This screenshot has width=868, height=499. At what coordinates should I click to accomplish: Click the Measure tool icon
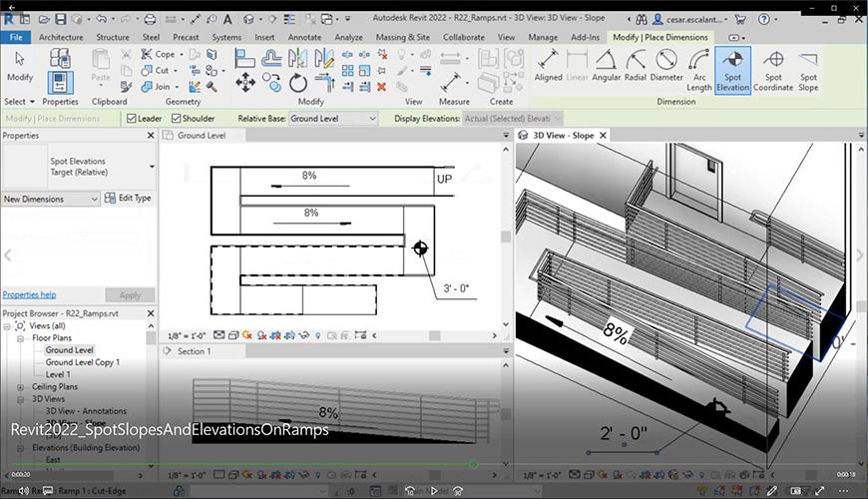pyautogui.click(x=451, y=83)
